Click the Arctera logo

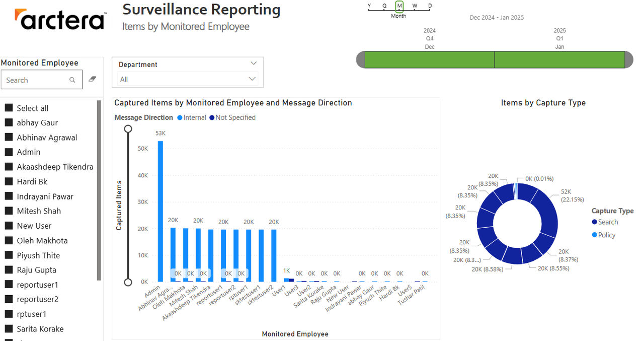[60, 20]
